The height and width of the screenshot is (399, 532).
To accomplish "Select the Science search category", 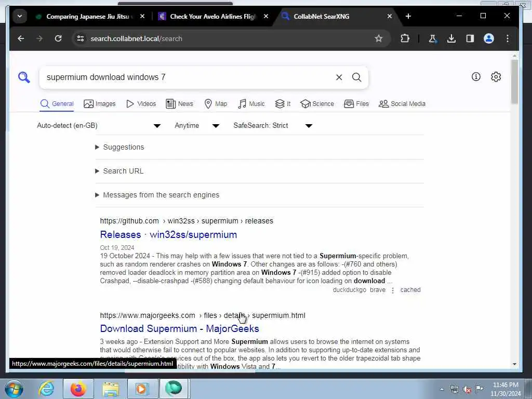I will [x=317, y=104].
